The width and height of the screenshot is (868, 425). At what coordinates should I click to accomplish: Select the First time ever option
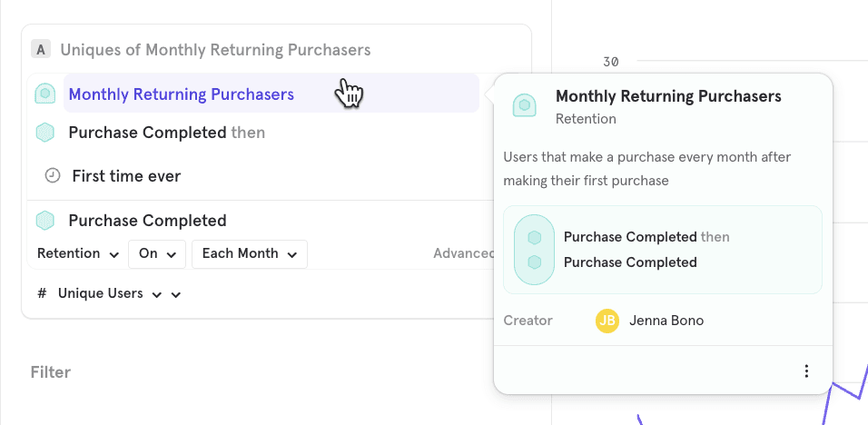[x=126, y=176]
